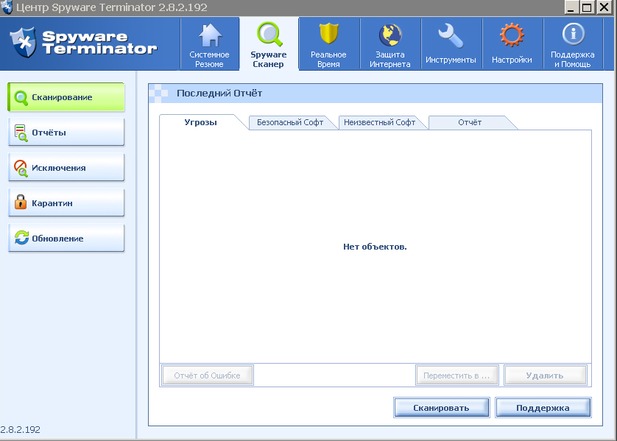The image size is (617, 441).
Task: Click the title bar application icon
Action: pos(7,7)
